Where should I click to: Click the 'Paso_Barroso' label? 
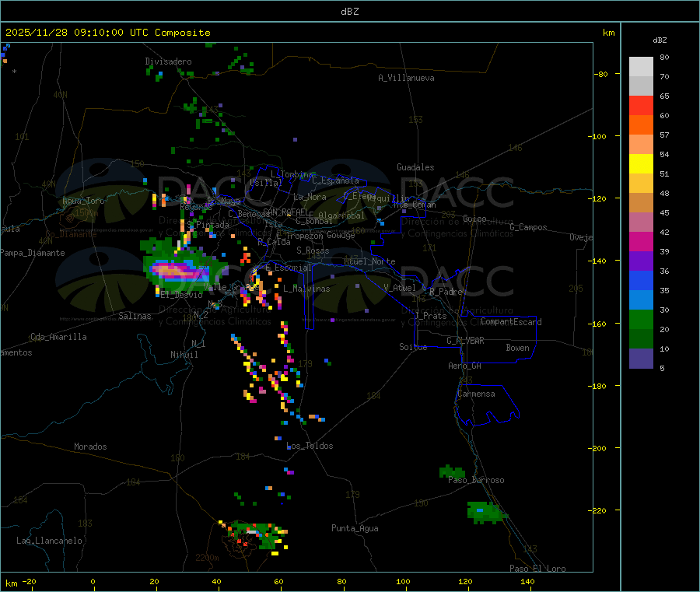[x=476, y=481]
